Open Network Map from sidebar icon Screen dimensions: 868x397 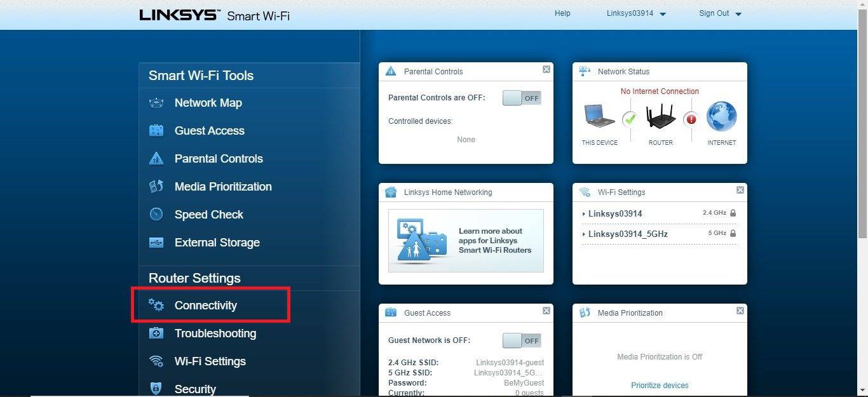click(156, 103)
